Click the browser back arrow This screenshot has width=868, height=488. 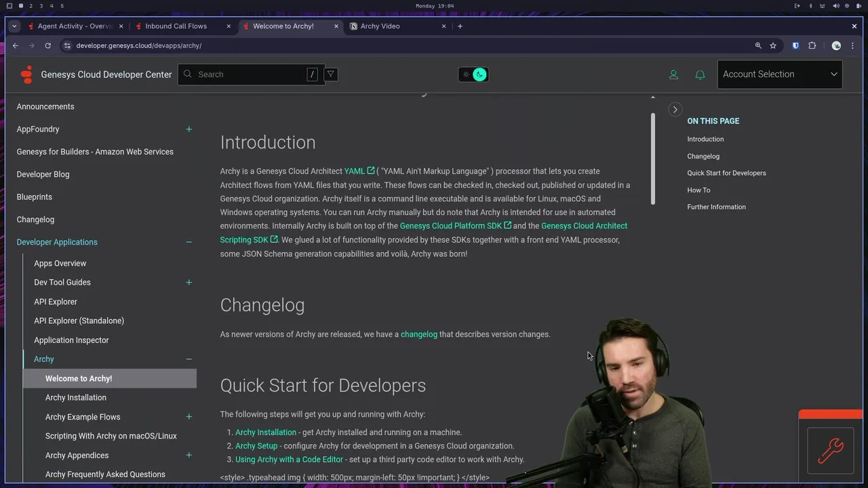click(15, 45)
